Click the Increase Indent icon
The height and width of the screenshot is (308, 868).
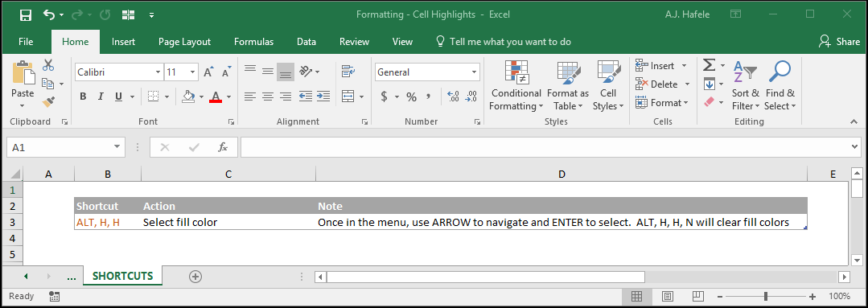323,97
